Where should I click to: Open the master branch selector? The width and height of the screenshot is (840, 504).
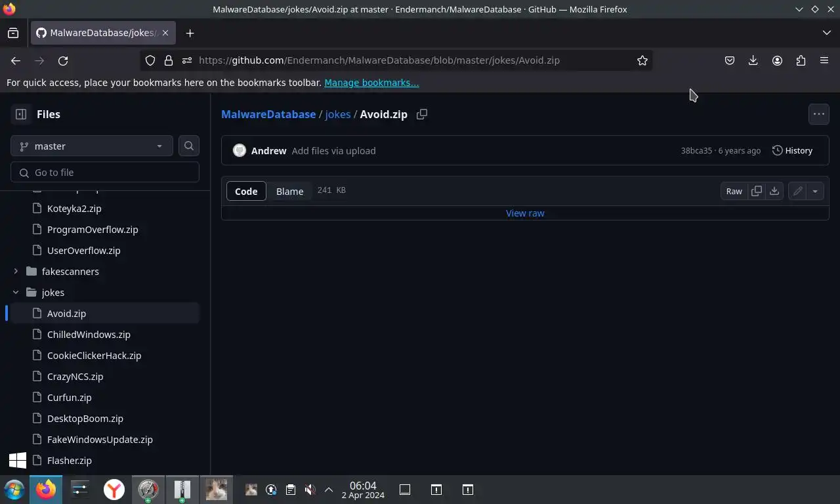click(x=91, y=146)
